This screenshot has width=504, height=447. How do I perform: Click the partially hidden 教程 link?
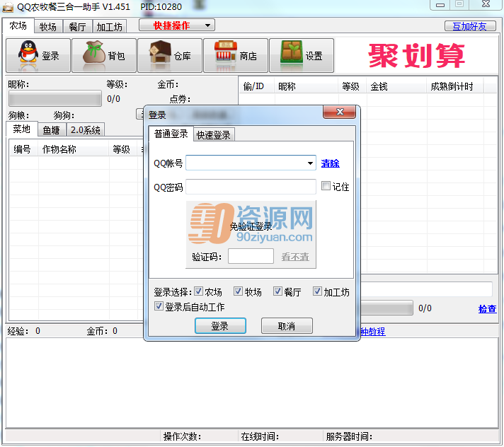(x=373, y=332)
